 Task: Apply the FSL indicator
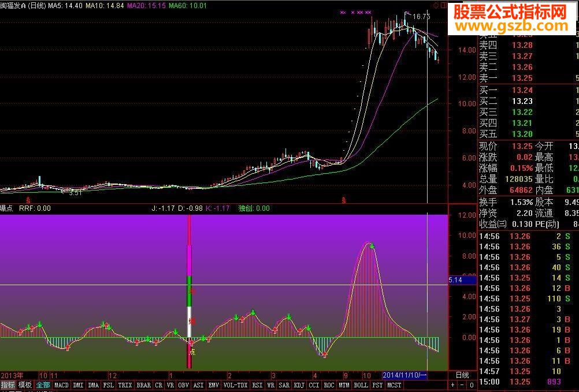108,385
